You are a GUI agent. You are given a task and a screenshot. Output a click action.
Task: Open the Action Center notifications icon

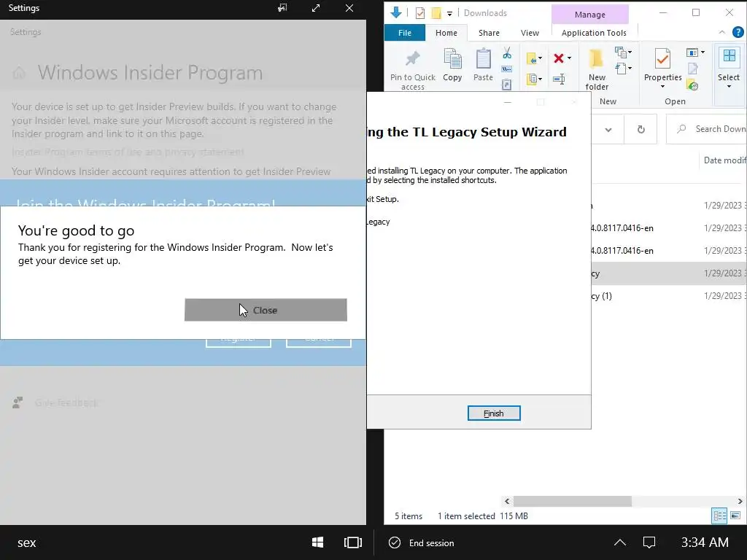(649, 542)
